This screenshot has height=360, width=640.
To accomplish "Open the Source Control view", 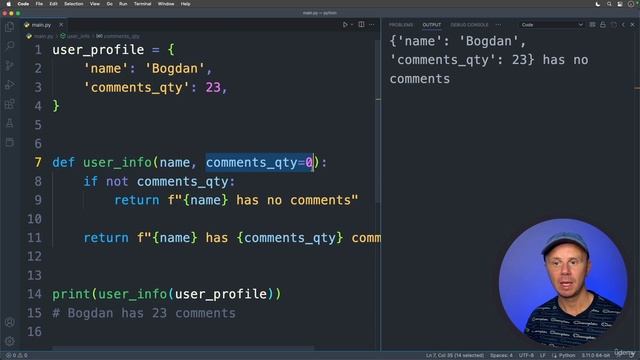I will point(10,65).
